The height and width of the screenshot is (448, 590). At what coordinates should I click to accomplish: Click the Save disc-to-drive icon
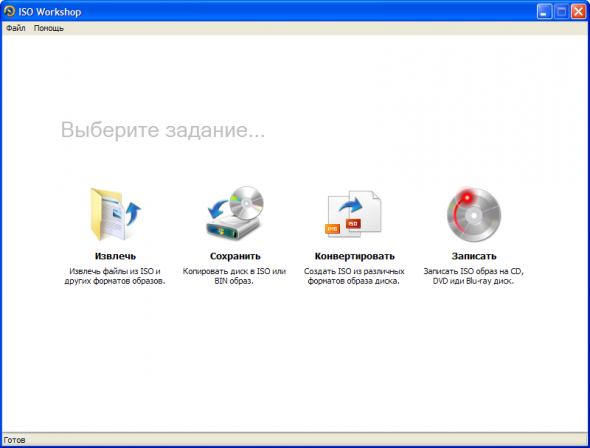point(235,213)
